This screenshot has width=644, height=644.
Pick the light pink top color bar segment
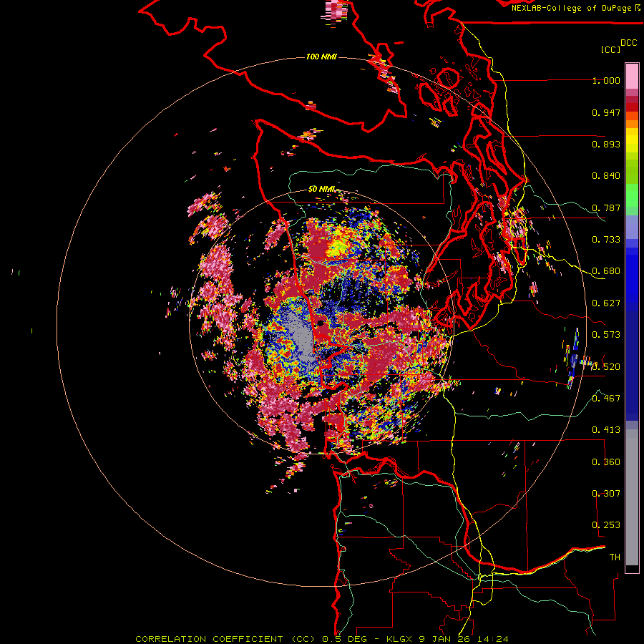point(632,77)
